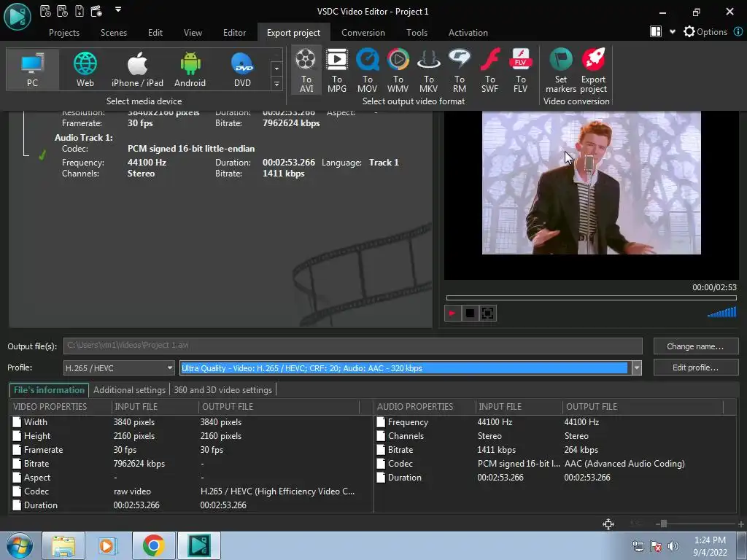Screen dimensions: 747x560
Task: Open the Windows Start button
Action: pos(19,545)
